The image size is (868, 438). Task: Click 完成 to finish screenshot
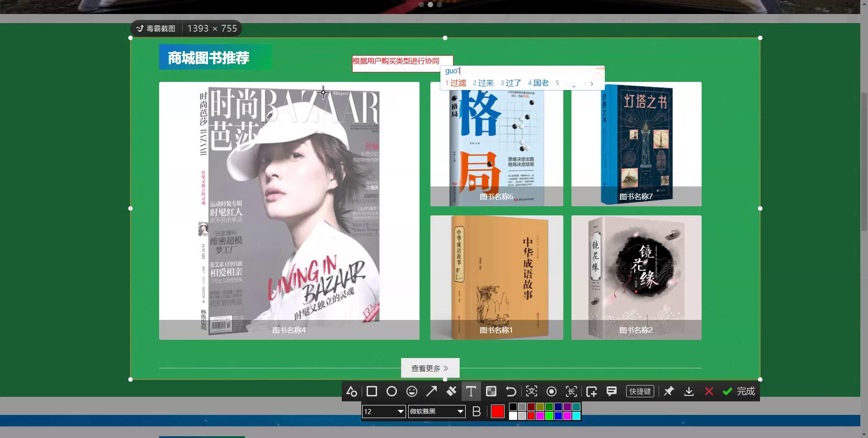738,391
